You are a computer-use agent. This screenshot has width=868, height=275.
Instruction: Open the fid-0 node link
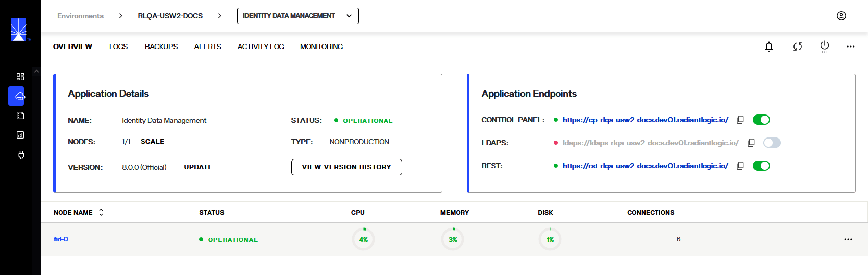click(x=61, y=239)
